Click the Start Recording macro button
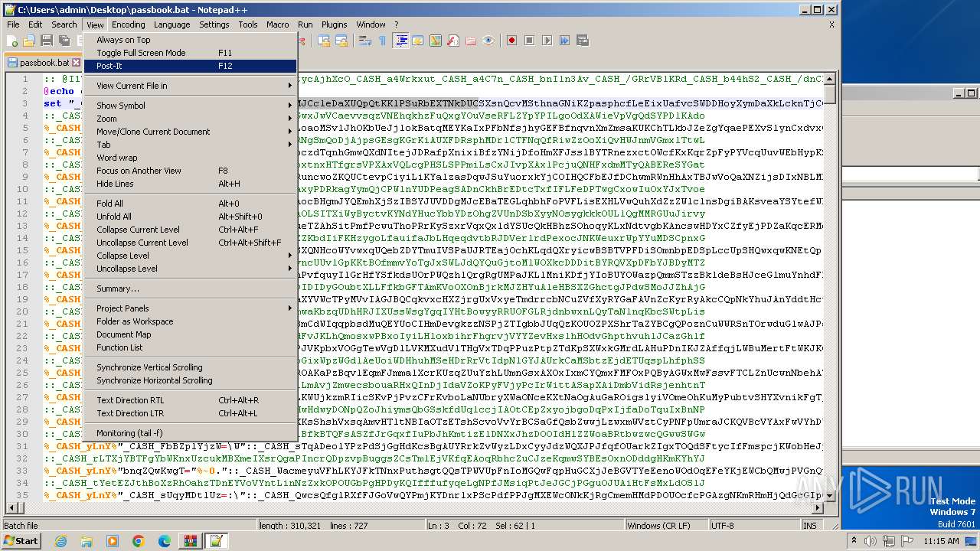The width and height of the screenshot is (980, 551). [511, 41]
